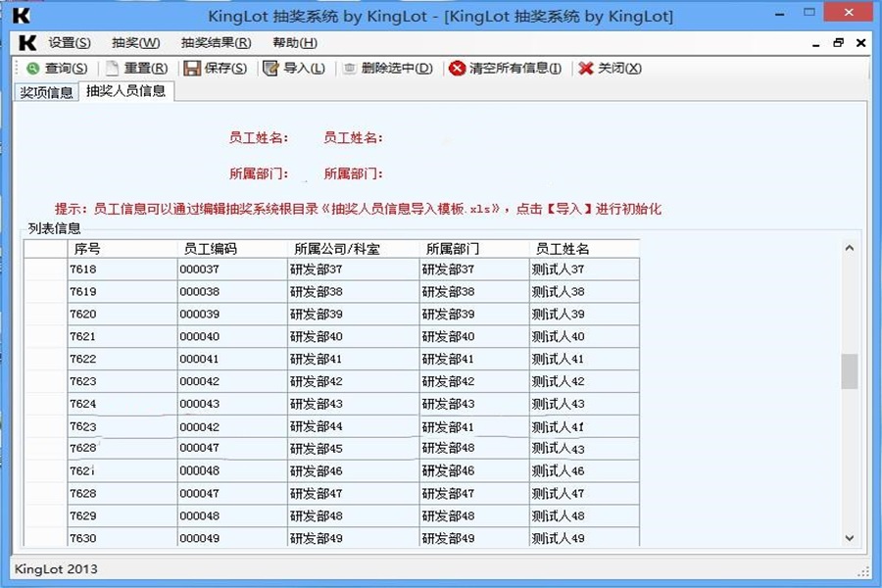Click the list scrollbar up arrow
882x588 pixels.
(x=850, y=248)
